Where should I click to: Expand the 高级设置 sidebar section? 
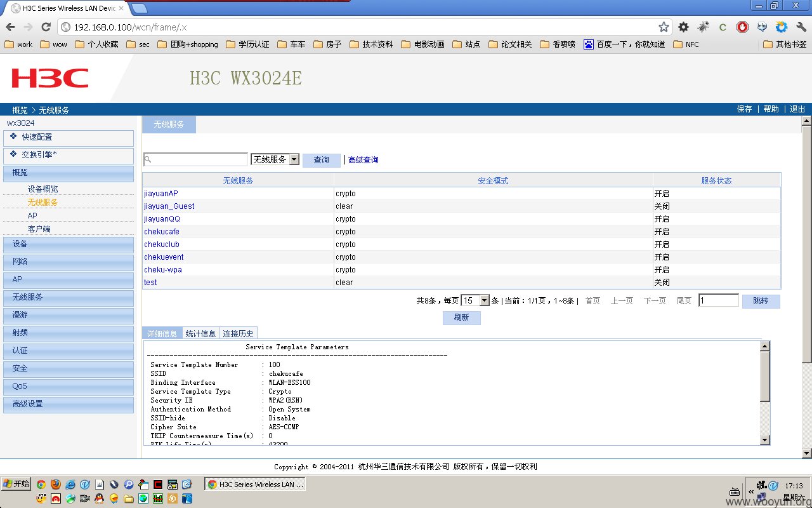pyautogui.click(x=69, y=404)
